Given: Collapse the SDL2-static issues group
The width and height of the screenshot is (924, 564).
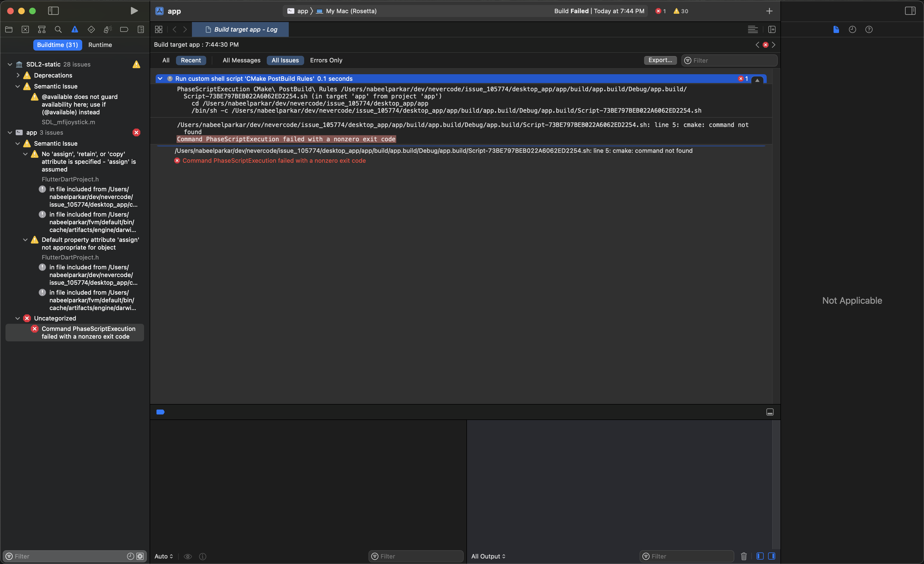Looking at the screenshot, I should (x=9, y=64).
